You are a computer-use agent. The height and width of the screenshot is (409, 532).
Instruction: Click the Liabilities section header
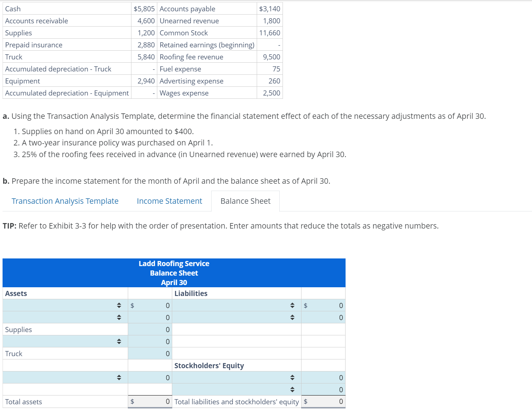(x=191, y=293)
